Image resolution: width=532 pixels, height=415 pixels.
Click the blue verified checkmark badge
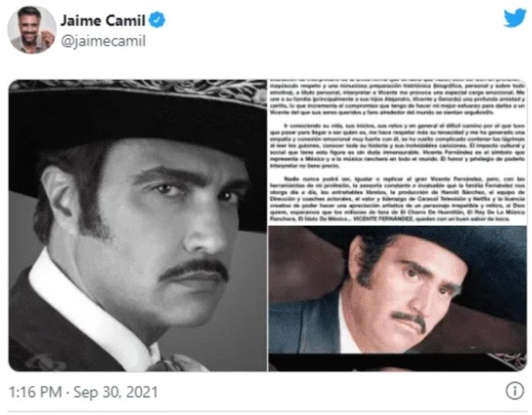point(157,20)
